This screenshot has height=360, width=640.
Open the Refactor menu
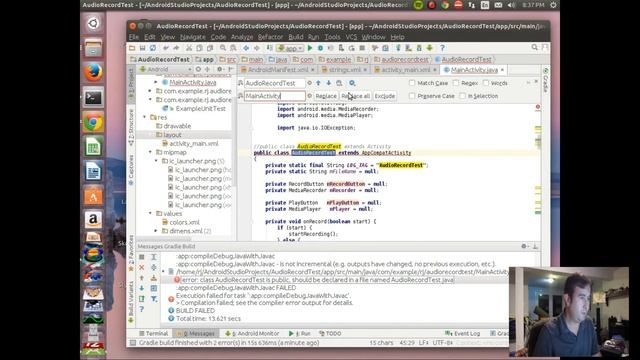[x=270, y=37]
